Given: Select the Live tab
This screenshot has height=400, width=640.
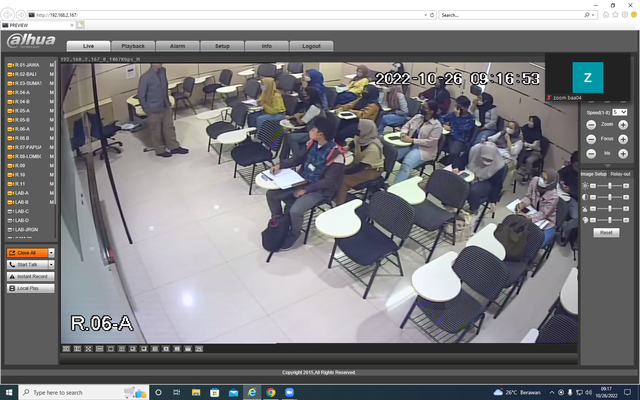Looking at the screenshot, I should point(88,46).
